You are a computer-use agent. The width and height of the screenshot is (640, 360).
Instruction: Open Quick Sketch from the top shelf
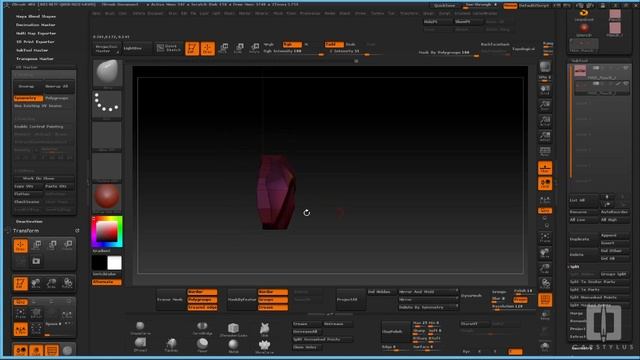(168, 48)
